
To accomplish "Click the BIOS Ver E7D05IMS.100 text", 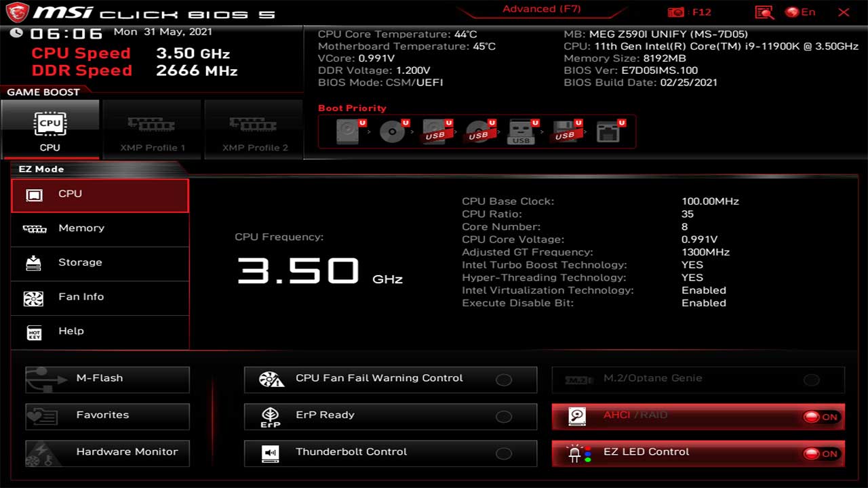I will [631, 70].
